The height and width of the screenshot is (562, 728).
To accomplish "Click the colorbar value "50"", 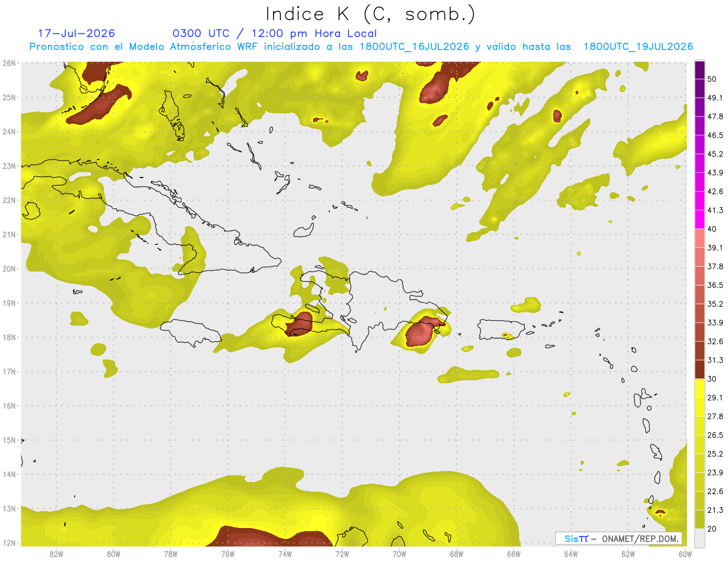I will coord(712,79).
